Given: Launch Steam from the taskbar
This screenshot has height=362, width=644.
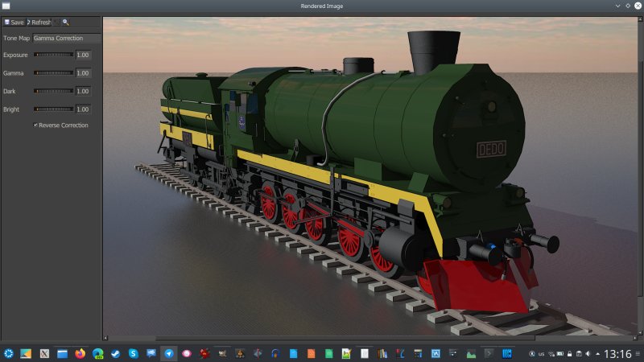Looking at the screenshot, I should tap(115, 353).
